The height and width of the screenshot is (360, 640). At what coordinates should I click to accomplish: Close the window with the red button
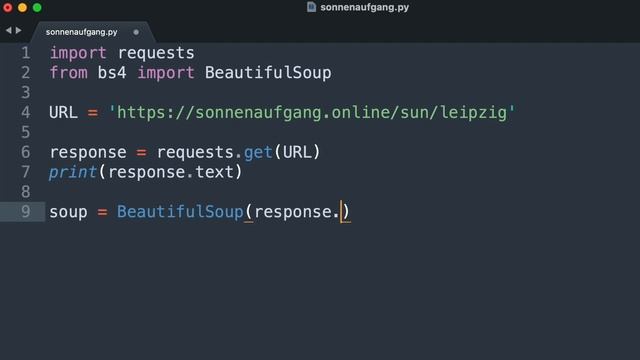tap(8, 7)
